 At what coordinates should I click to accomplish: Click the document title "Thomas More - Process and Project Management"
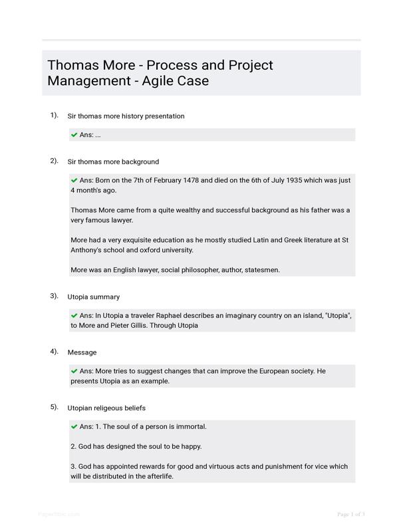[x=160, y=73]
